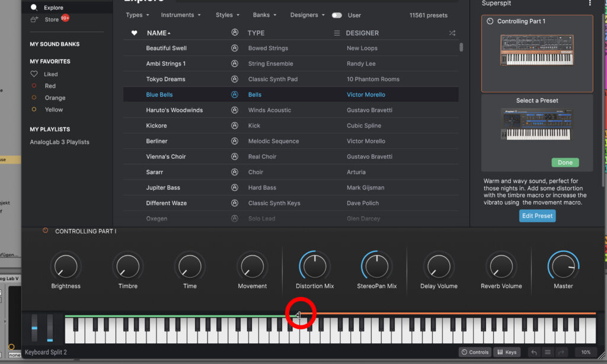Viewport: 607px width, 364px height.
Task: Filter favorites by the Red tag
Action: 34,85
